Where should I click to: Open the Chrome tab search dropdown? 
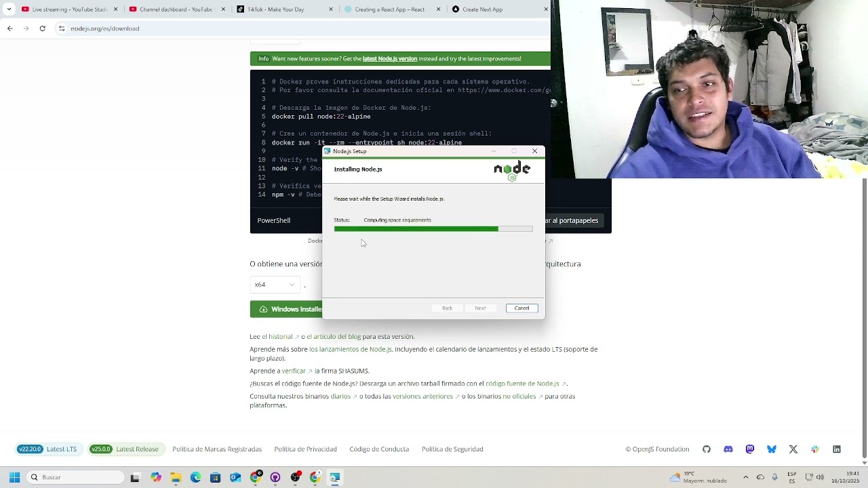click(9, 9)
